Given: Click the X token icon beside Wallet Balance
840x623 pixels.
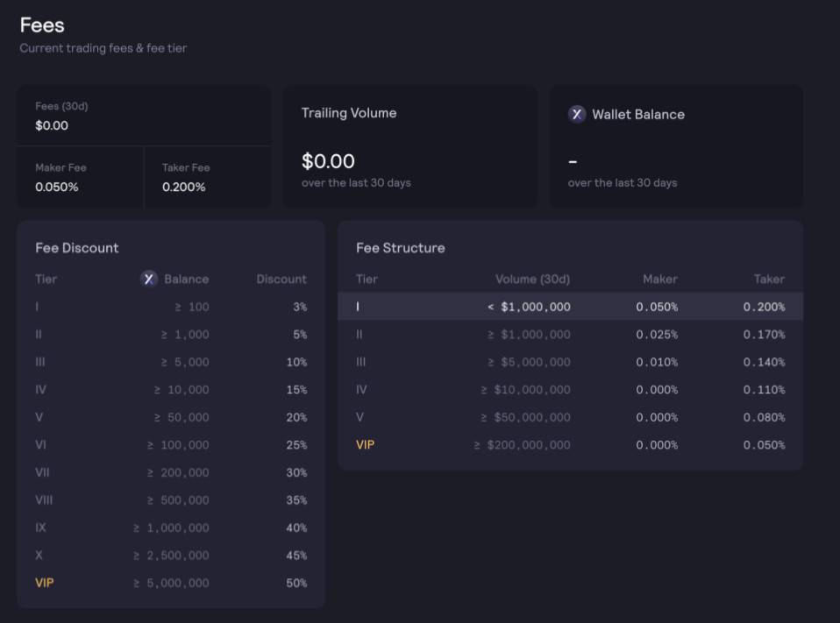Looking at the screenshot, I should 576,114.
